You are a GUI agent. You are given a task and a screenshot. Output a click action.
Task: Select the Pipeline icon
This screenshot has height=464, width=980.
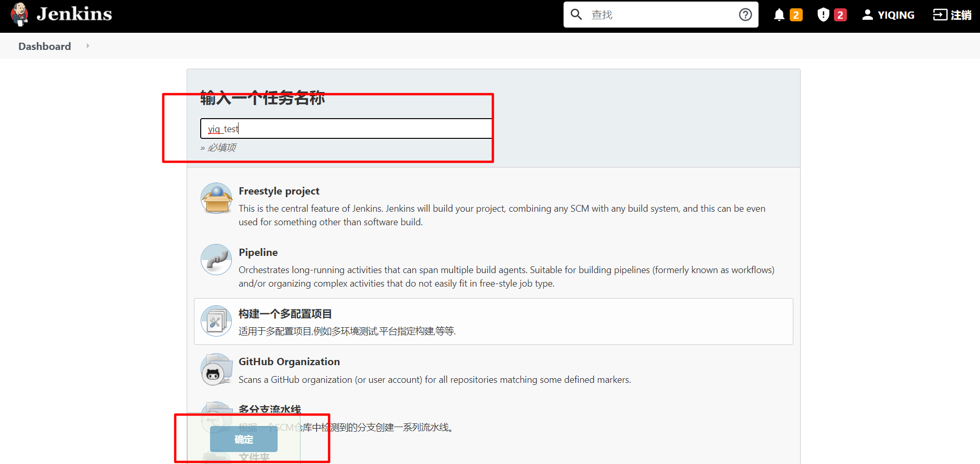216,260
